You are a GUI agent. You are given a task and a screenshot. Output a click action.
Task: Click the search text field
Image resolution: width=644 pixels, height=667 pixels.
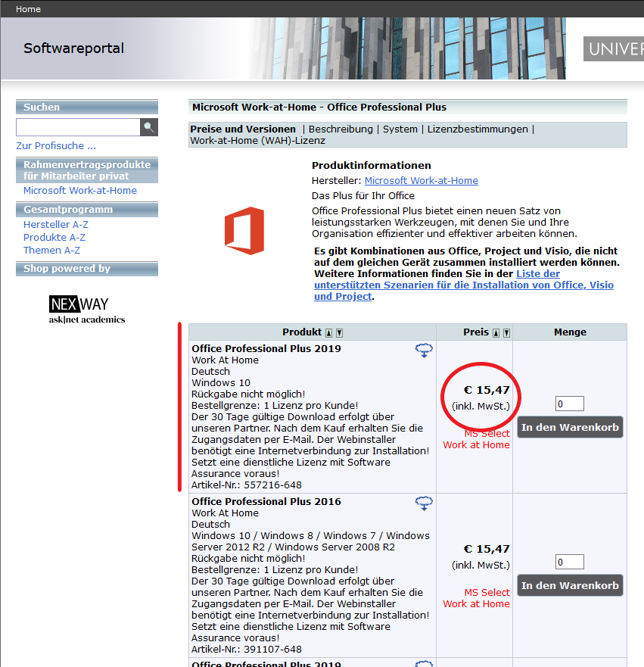78,127
